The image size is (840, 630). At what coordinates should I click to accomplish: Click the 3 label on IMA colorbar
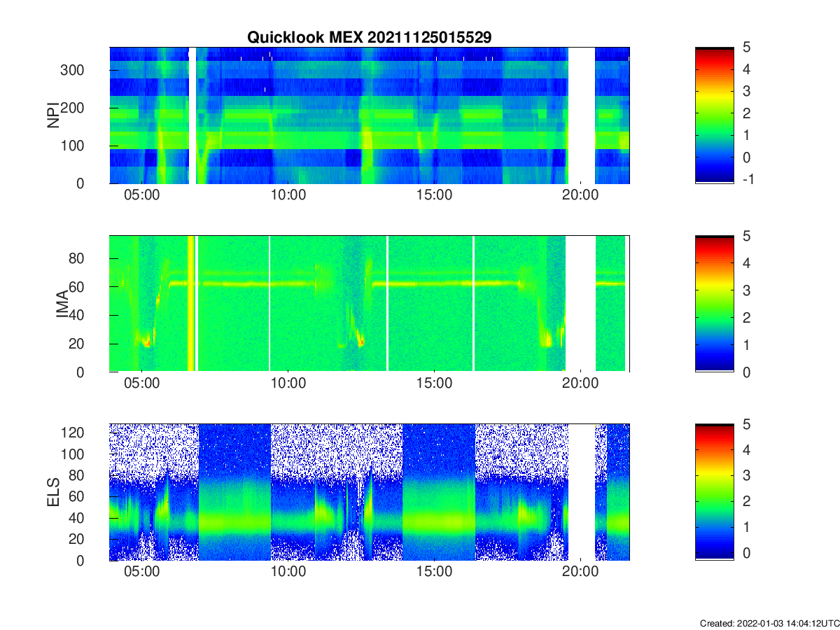pyautogui.click(x=746, y=290)
